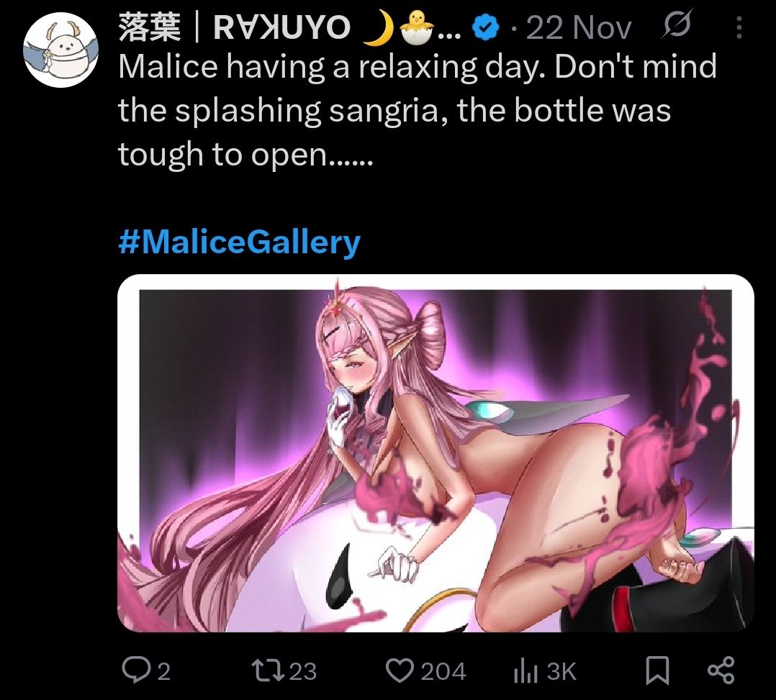Open the attached artwork image
This screenshot has width=776, height=700.
[x=436, y=453]
